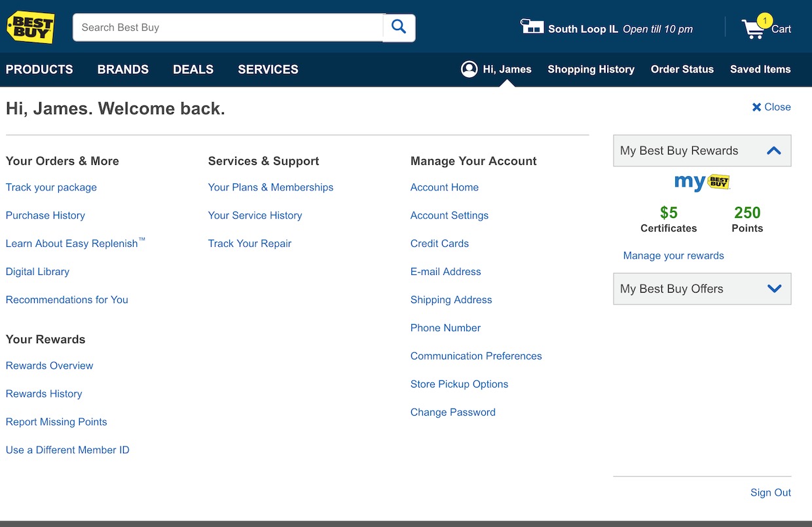Click the South Loop store locator icon
The height and width of the screenshot is (527, 812).
532,27
